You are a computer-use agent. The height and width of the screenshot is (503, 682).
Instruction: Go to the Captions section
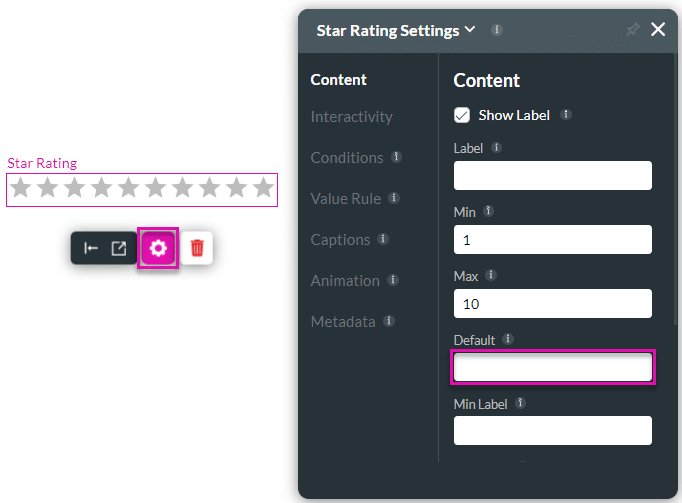coord(340,240)
